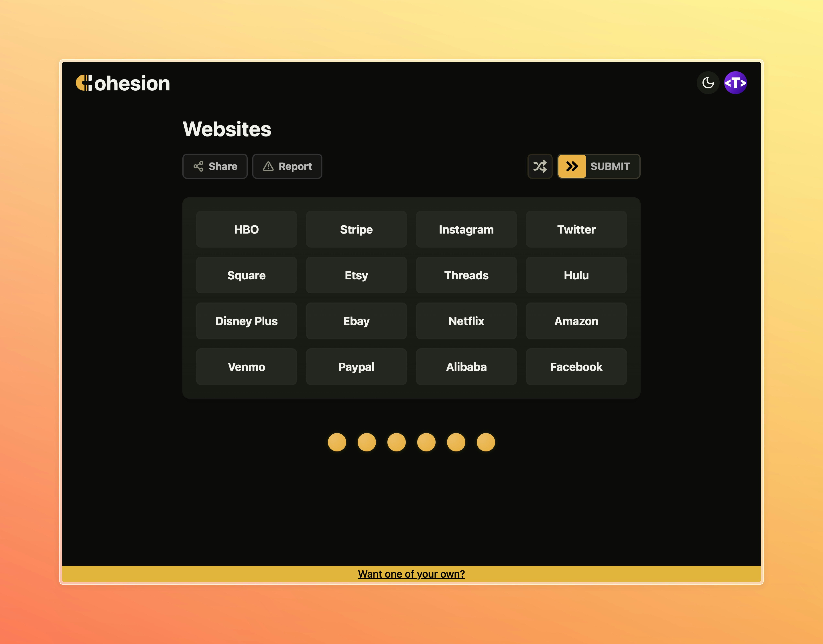Select the Amazon tile
823x644 pixels.
pyautogui.click(x=576, y=321)
